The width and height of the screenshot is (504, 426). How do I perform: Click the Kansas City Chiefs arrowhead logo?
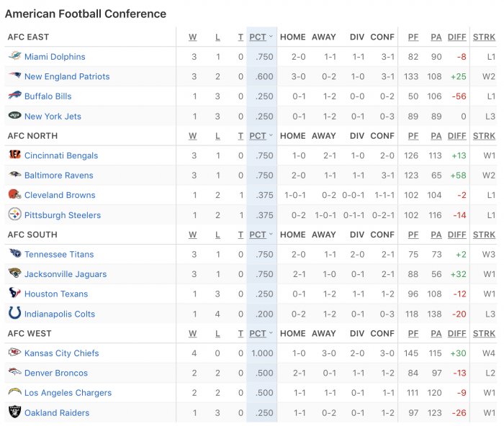point(14,353)
